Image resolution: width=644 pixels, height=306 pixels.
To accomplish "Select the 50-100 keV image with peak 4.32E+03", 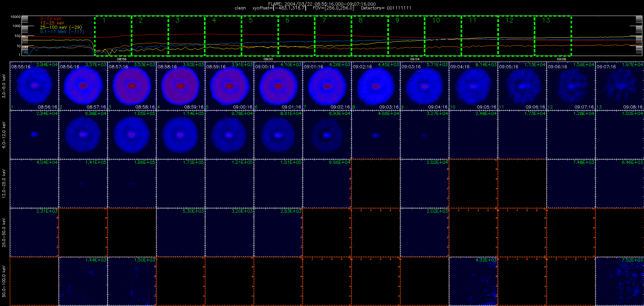I will click(x=473, y=281).
